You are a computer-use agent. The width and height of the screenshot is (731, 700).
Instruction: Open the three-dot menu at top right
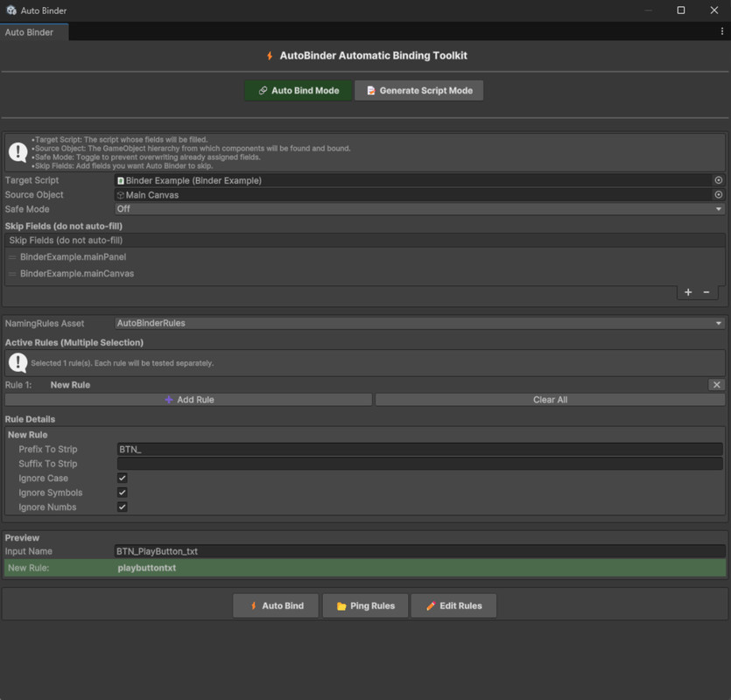720,30
